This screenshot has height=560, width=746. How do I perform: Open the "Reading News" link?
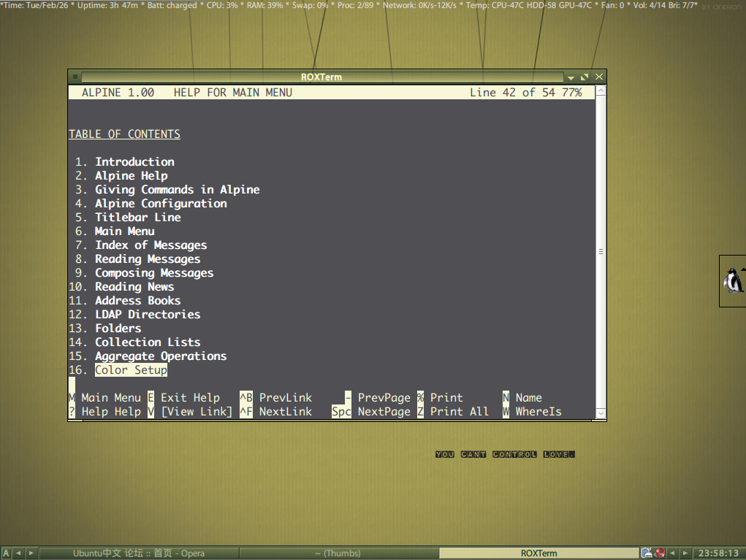(x=134, y=287)
